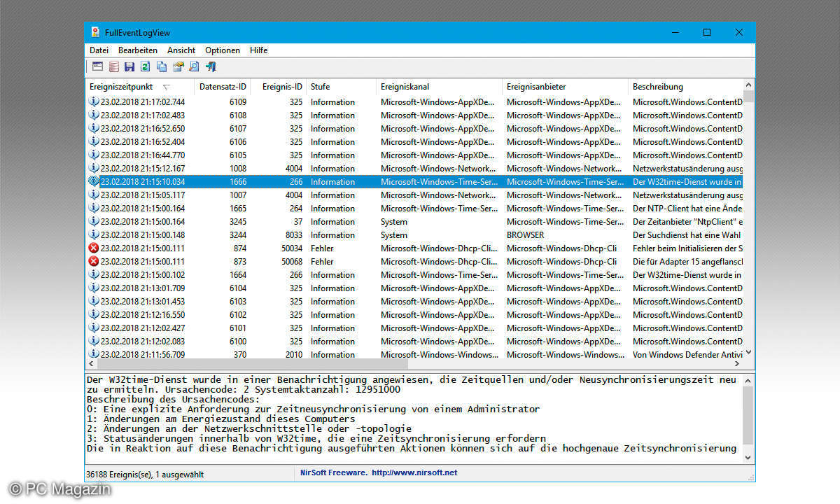Click the Ereignis-ID cell 2010
The height and width of the screenshot is (504, 840).
pos(294,354)
